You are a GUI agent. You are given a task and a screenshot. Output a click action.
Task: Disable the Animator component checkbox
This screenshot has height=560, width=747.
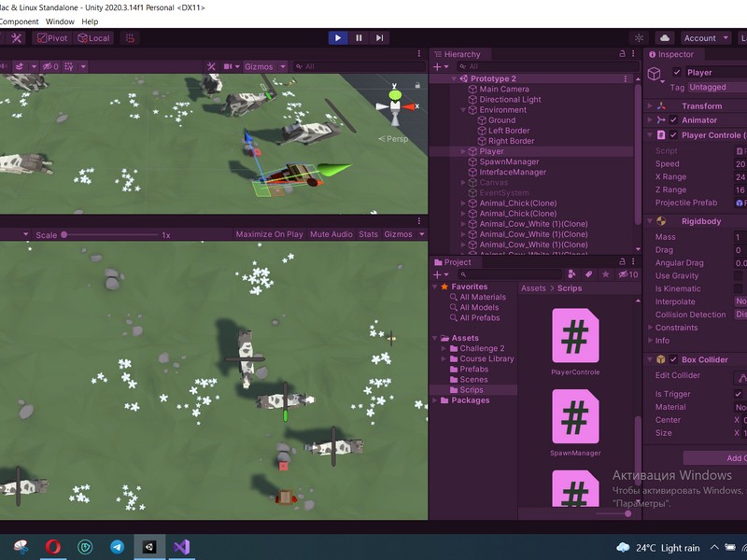click(x=673, y=120)
